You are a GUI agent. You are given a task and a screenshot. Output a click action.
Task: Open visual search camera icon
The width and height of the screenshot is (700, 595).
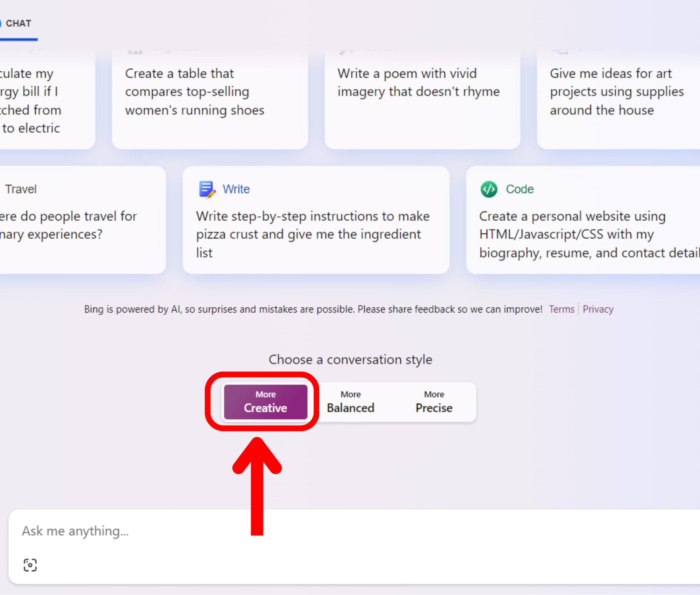30,565
